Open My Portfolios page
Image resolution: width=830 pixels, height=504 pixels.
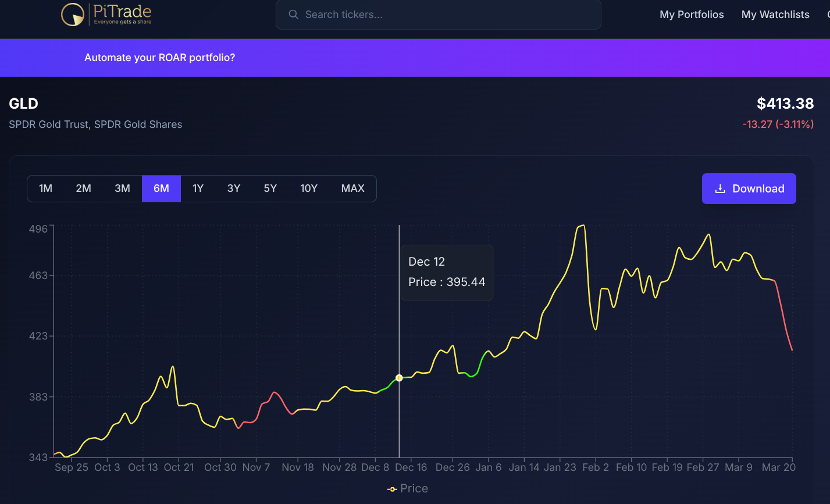[692, 15]
